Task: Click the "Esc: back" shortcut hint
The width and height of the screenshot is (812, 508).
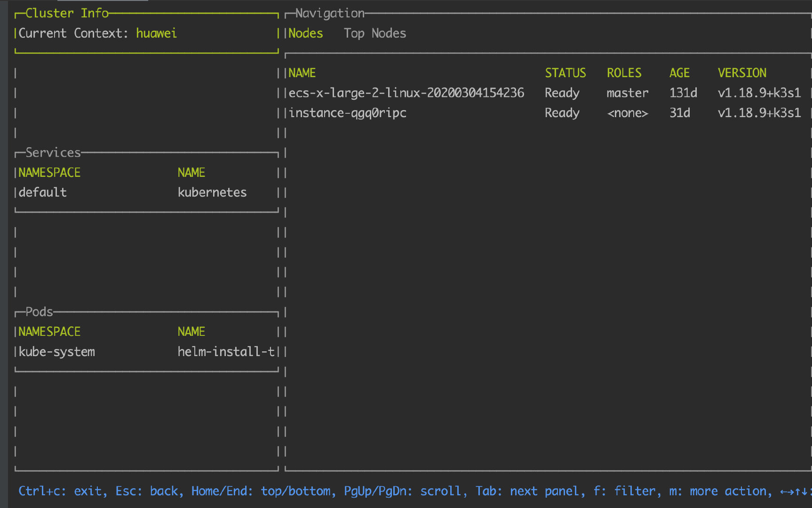Action: (147, 491)
